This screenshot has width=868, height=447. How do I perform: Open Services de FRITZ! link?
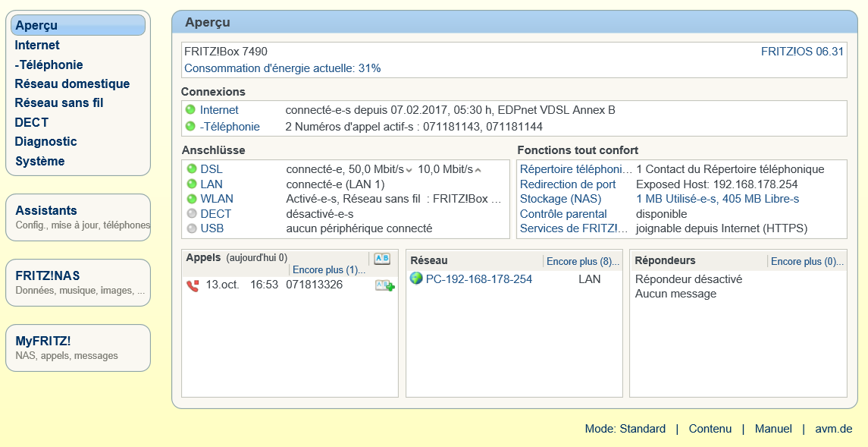(x=575, y=228)
